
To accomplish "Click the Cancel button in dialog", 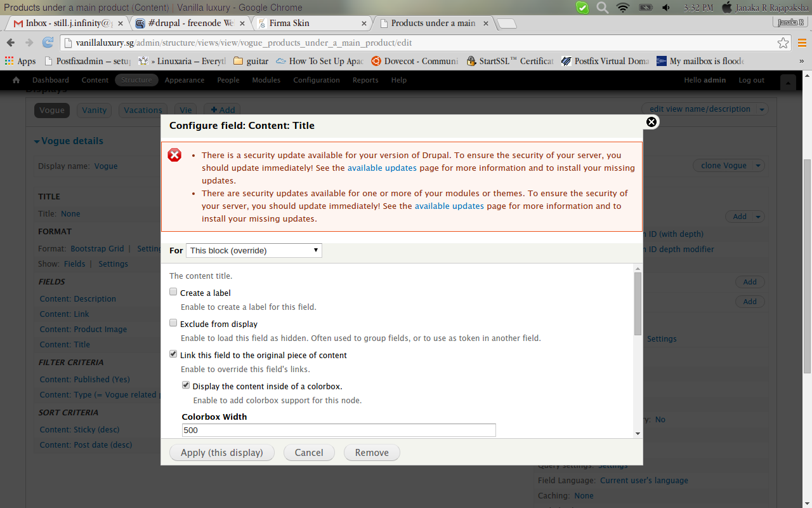I will 309,453.
